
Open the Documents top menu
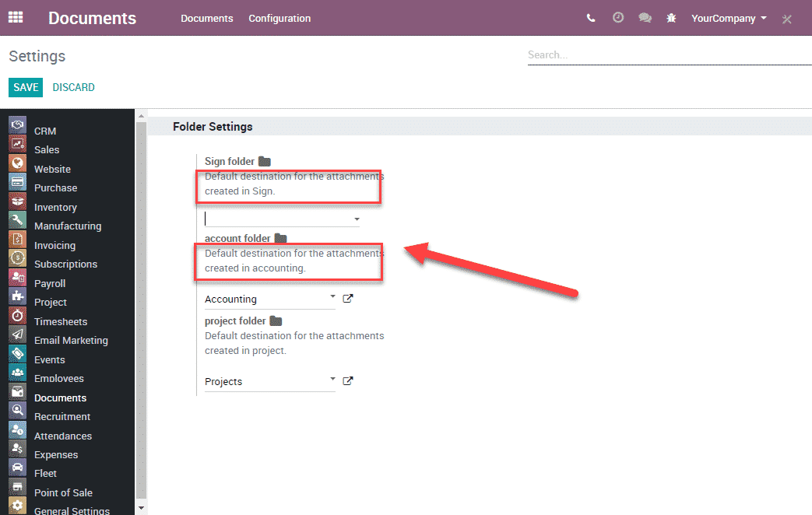click(206, 18)
